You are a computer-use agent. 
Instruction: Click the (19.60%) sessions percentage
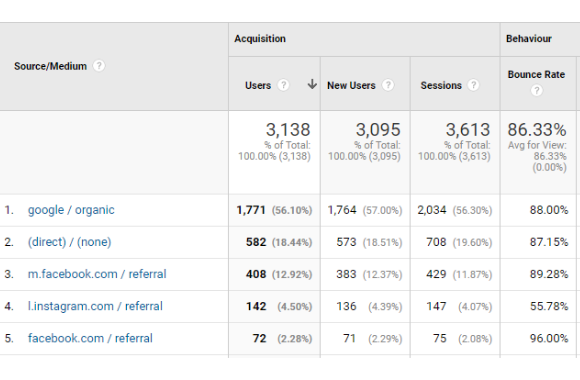(x=472, y=243)
